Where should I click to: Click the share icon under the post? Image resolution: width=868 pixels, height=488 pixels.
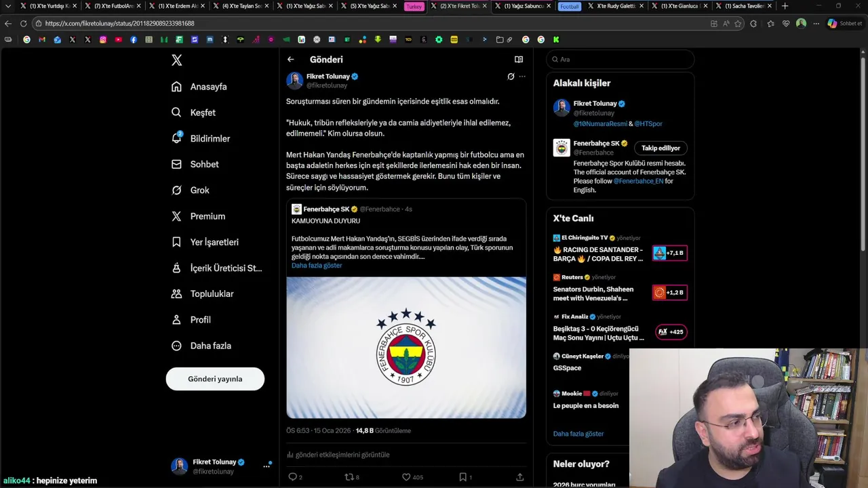click(519, 477)
